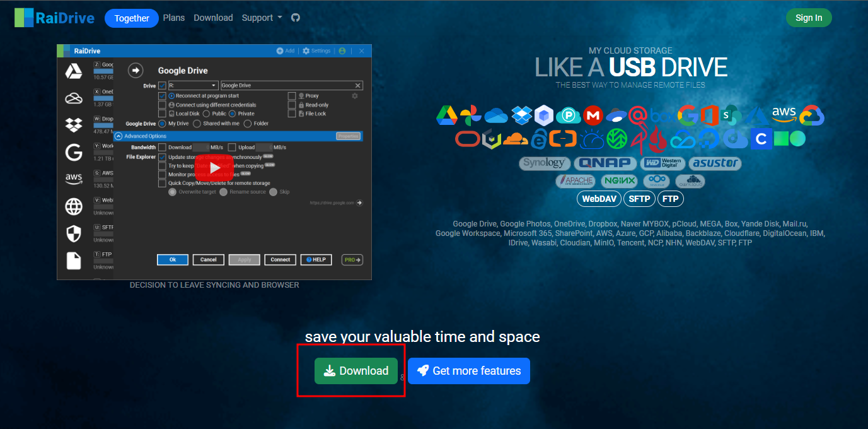Click the MEGA red circle icon
The height and width of the screenshot is (429, 868).
593,115
